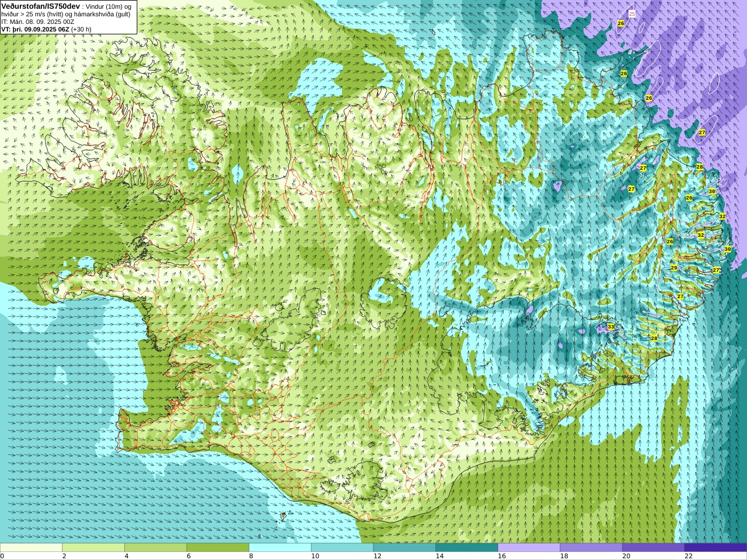
Task: Click the 20–22 m/s violet legend swatch
Action: [654, 547]
